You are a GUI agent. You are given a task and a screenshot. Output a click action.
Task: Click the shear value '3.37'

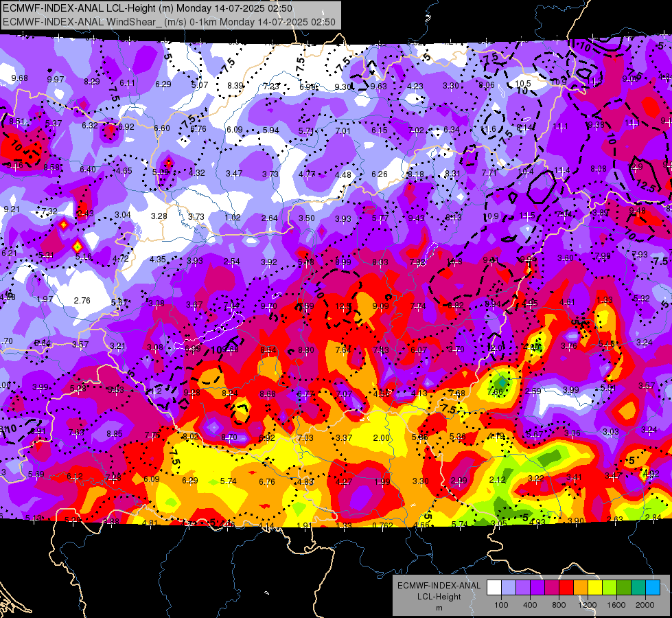(x=344, y=438)
